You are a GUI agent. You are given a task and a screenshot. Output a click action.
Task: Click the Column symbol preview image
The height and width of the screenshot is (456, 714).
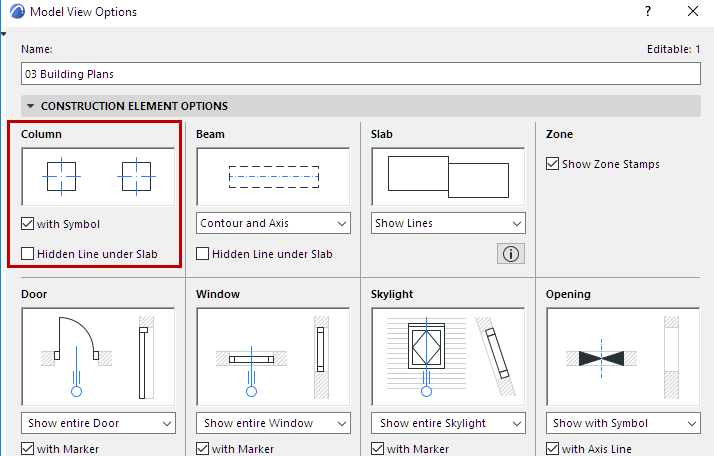98,177
